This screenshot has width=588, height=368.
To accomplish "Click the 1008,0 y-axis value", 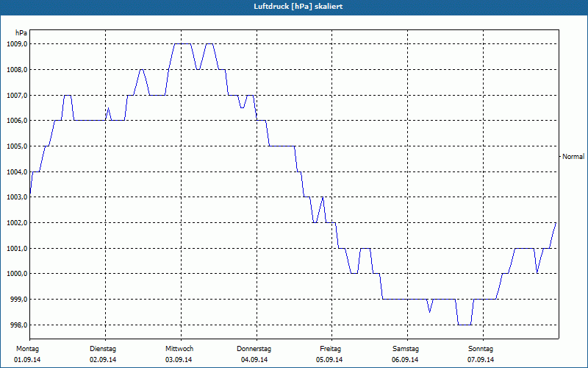I will [x=17, y=70].
